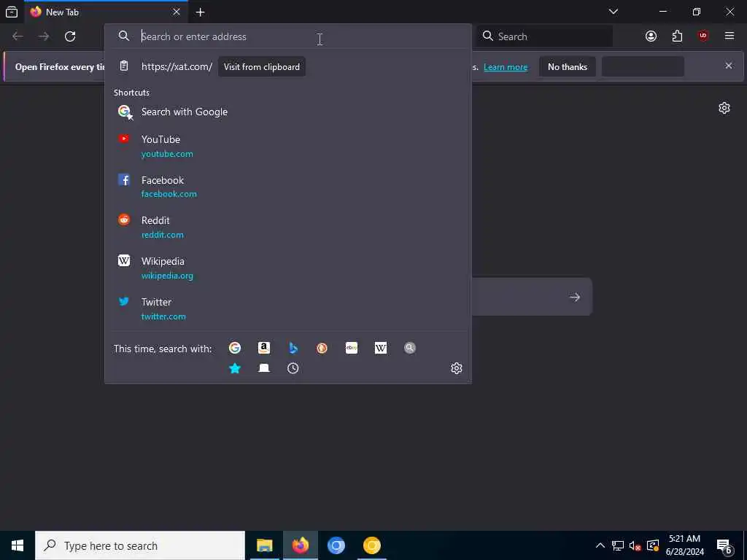Search this time with Bing icon
The image size is (747, 560).
(x=293, y=348)
